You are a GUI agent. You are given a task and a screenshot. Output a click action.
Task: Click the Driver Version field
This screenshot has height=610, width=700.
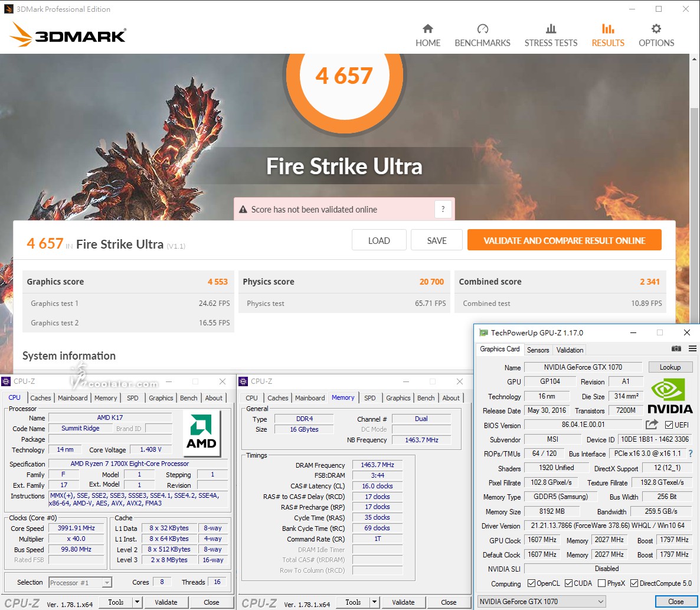(607, 526)
